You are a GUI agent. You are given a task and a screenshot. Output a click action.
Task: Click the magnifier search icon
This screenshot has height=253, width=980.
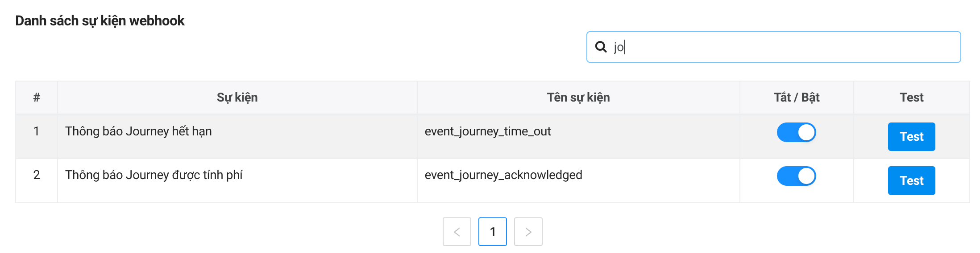[x=601, y=47]
